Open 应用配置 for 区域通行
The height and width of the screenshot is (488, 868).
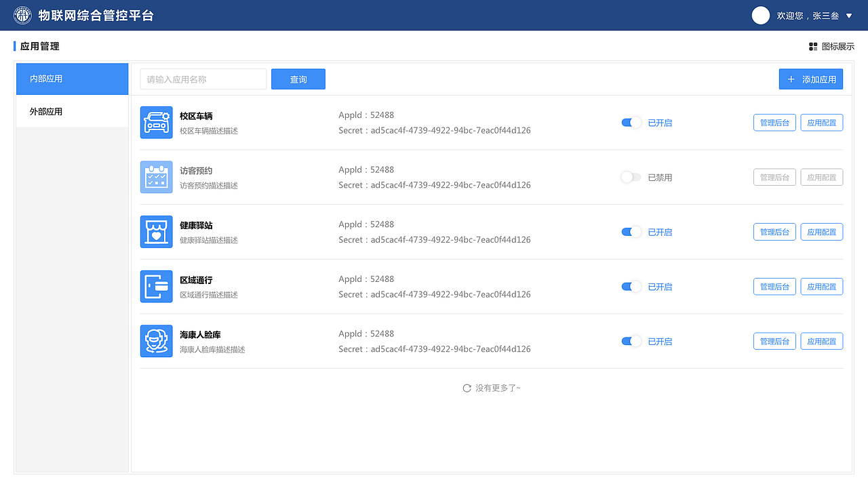(x=822, y=287)
